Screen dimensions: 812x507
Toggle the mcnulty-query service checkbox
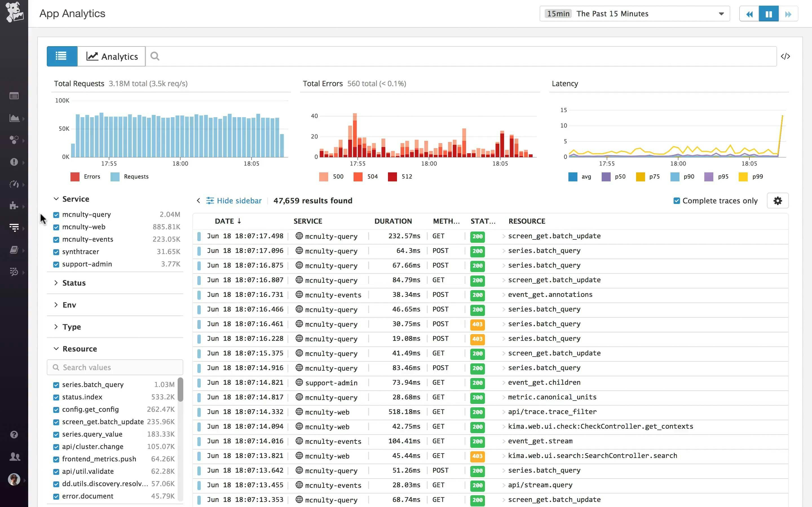tap(56, 214)
